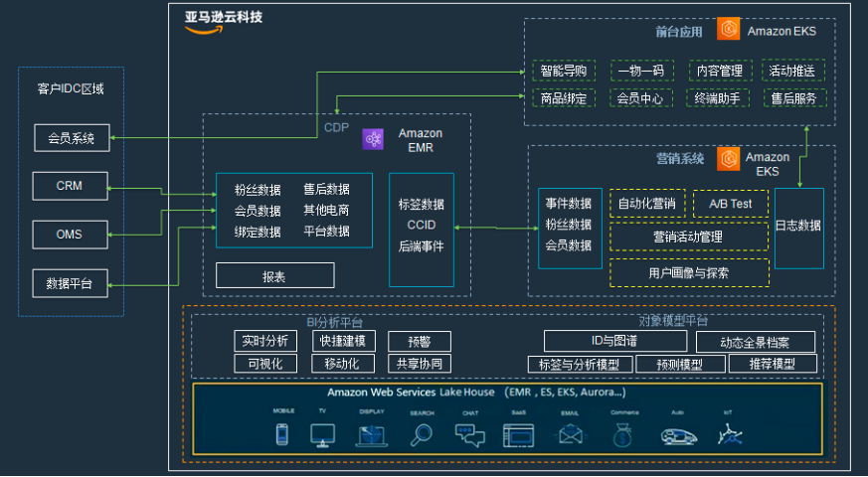Viewport: 868px width, 477px height.
Task: Click the Amazon EKS icon beside 营销系统
Action: [729, 159]
